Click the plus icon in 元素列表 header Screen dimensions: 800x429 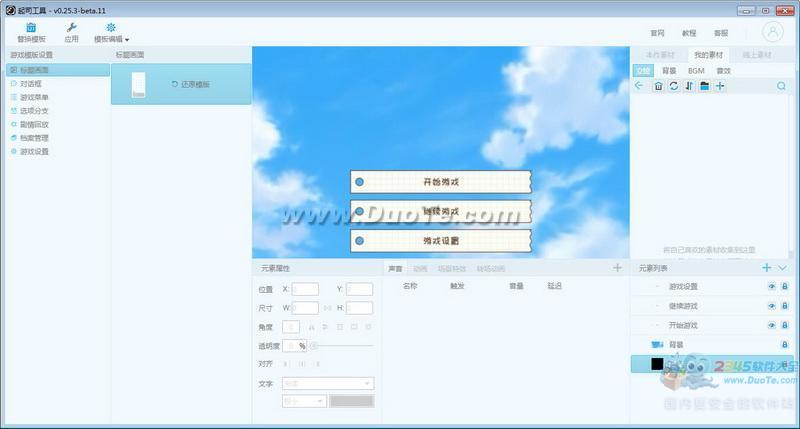767,268
